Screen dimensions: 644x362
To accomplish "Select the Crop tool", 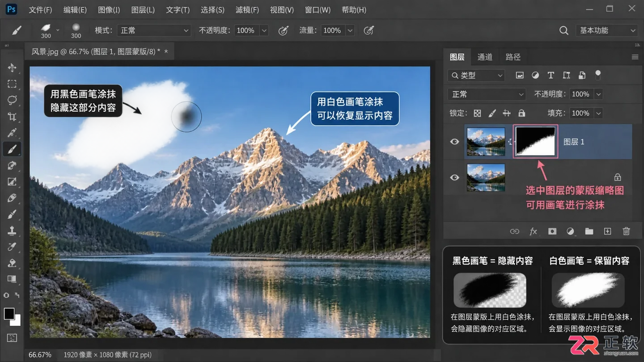I will [12, 117].
